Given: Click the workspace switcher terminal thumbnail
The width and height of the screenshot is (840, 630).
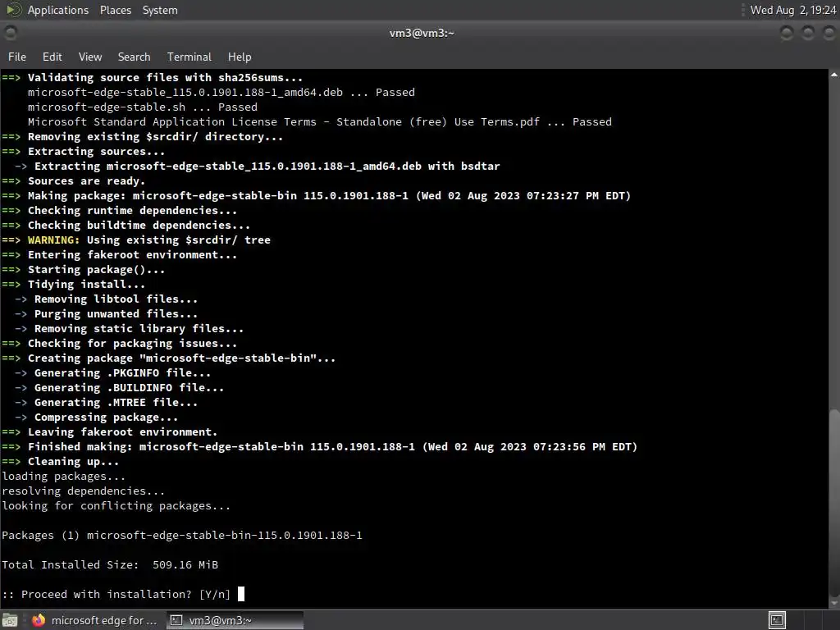Looking at the screenshot, I should tap(777, 620).
